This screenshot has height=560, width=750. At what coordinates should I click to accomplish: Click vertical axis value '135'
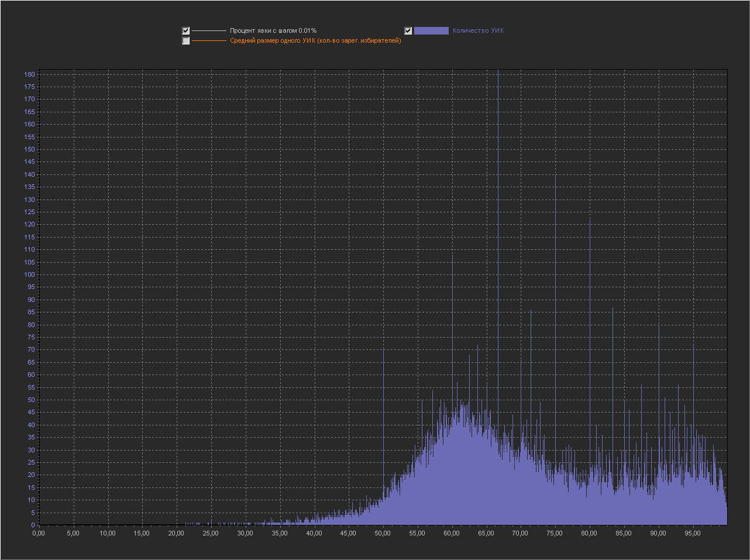click(x=30, y=187)
